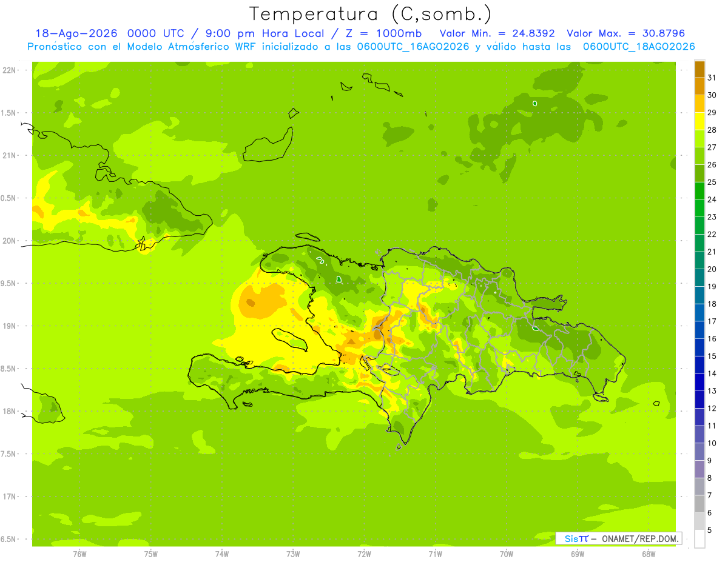Select the date '18-Ago-2026' in the header

(x=76, y=33)
